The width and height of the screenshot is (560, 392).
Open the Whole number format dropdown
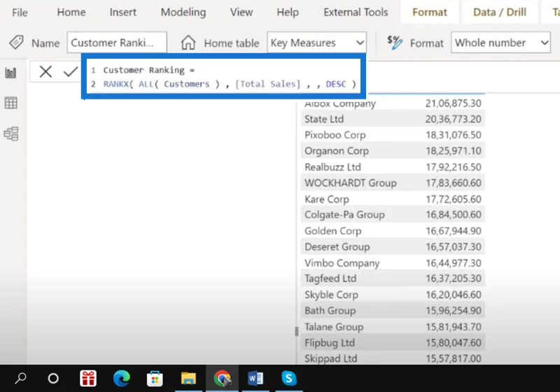coord(500,43)
